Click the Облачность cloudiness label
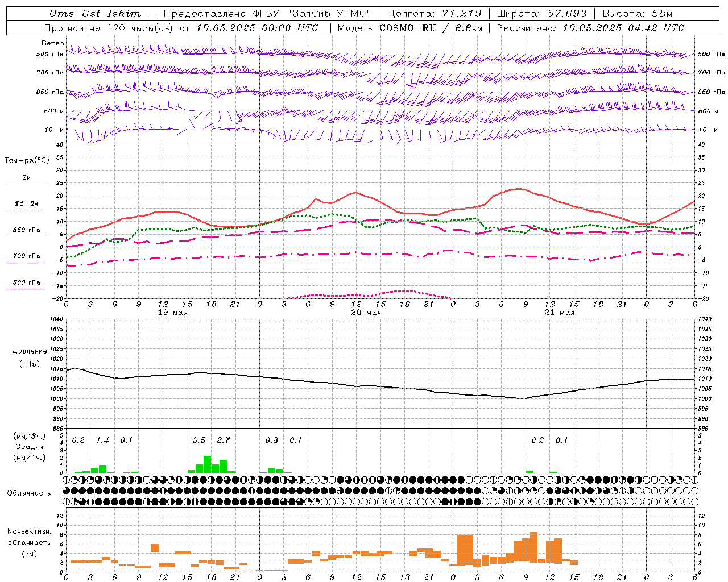 [29, 493]
